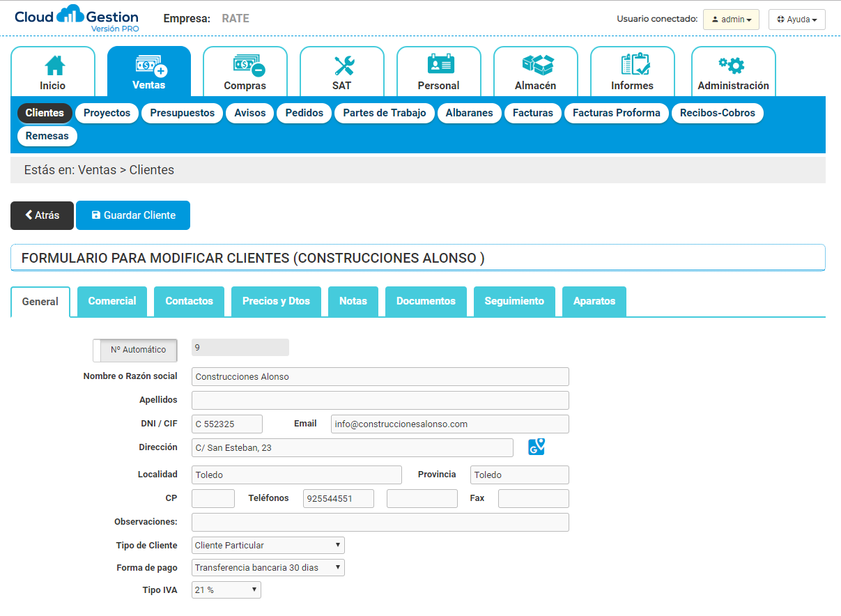Screen dimensions: 841x616
Task: Open the Ventas money icon
Action: click(x=151, y=66)
